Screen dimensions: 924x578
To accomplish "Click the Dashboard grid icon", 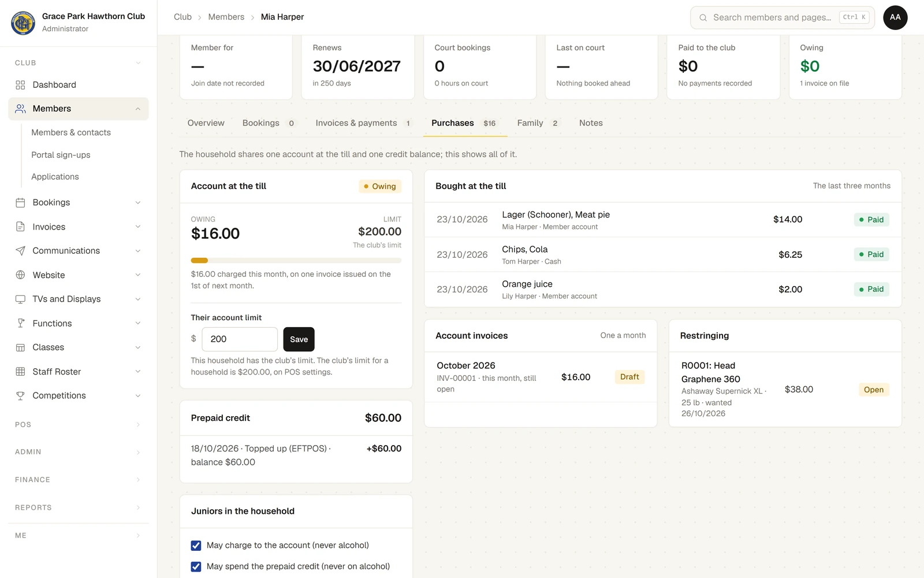I will [x=20, y=85].
